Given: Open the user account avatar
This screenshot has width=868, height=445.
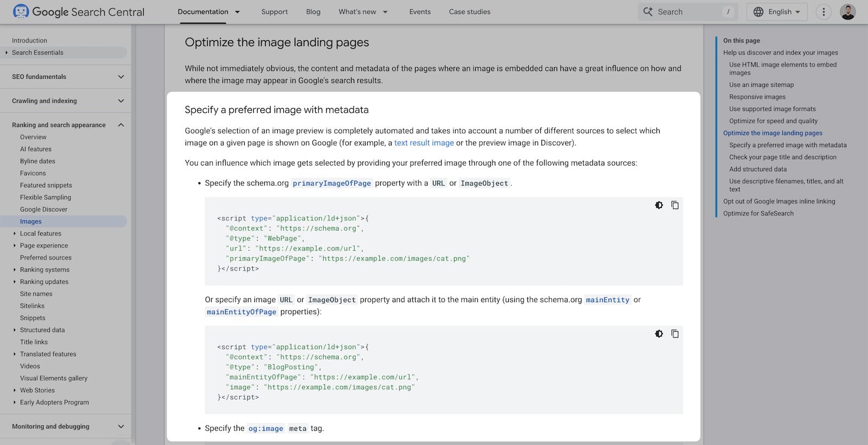Looking at the screenshot, I should 847,12.
